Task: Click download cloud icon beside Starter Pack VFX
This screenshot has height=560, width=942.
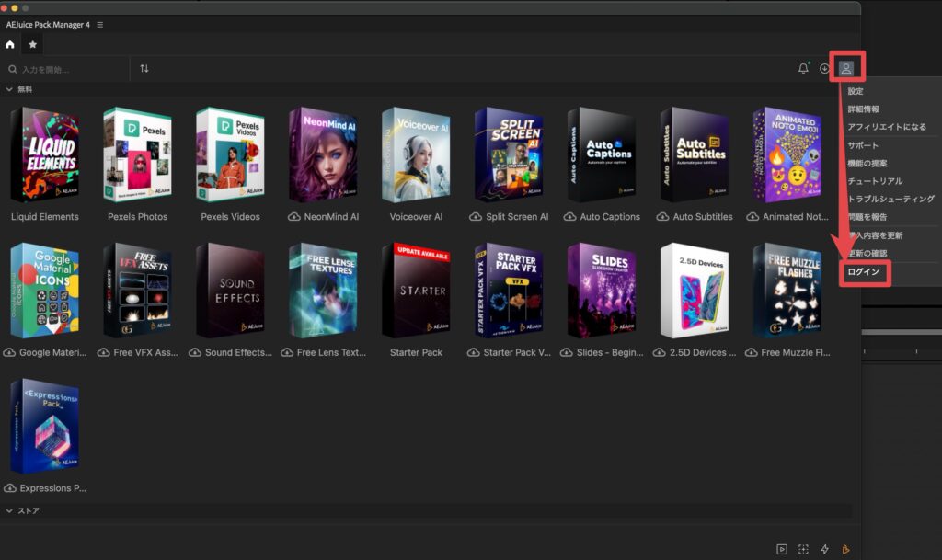Action: click(x=474, y=352)
